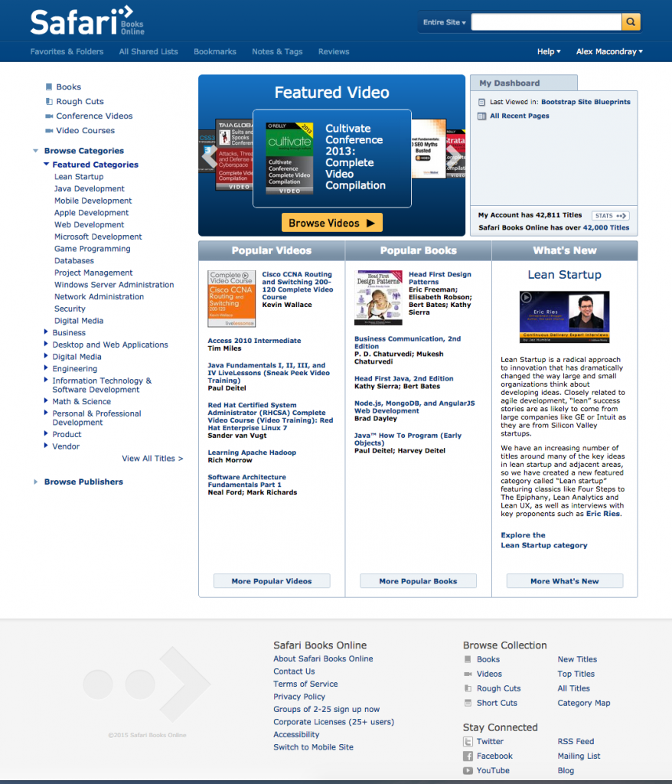
Task: Go to next featured video arrow
Action: click(x=454, y=156)
